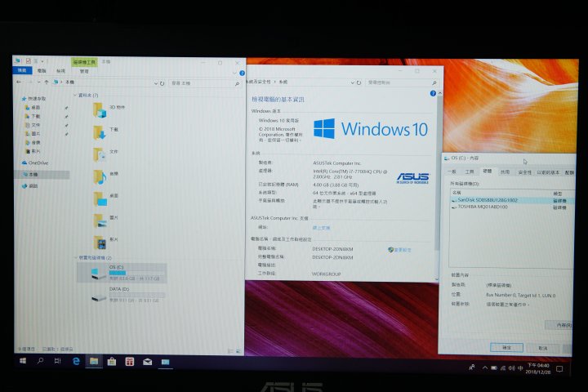
Task: Show hidden system tray icons
Action: [x=484, y=368]
